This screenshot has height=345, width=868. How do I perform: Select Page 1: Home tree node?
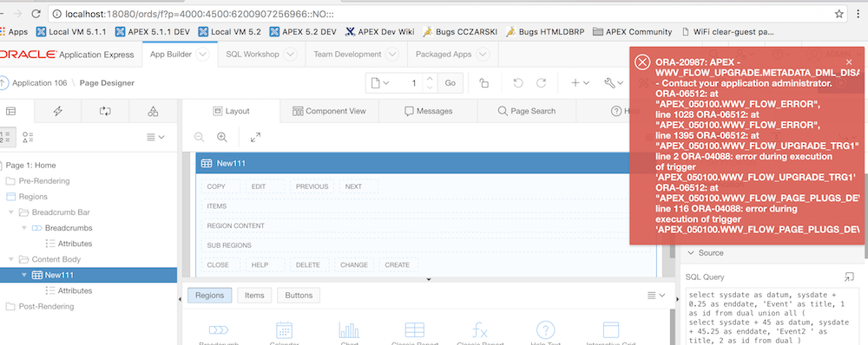(x=30, y=166)
